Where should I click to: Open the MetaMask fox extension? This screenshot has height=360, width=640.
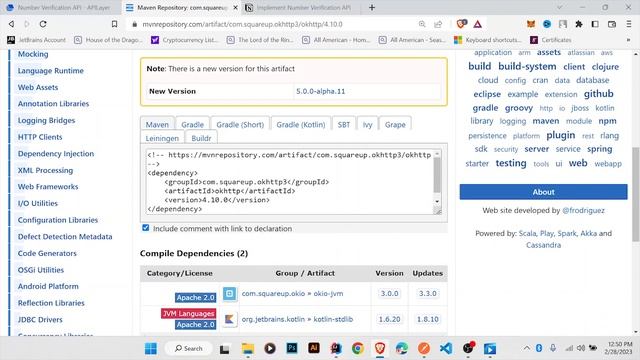coord(531,24)
